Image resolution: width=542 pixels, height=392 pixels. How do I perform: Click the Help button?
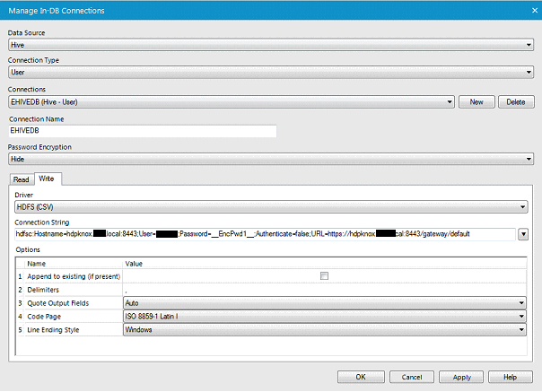pos(511,377)
